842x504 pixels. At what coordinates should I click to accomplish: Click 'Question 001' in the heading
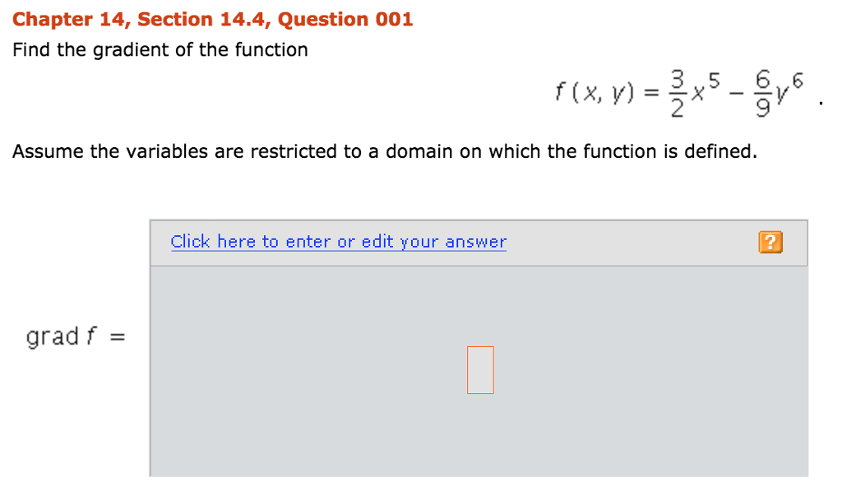[x=346, y=19]
